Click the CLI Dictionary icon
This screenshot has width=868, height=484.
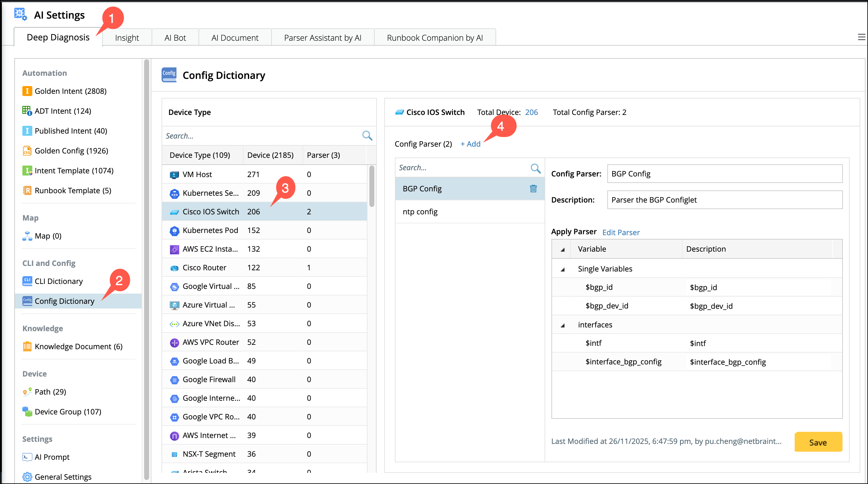(x=27, y=281)
